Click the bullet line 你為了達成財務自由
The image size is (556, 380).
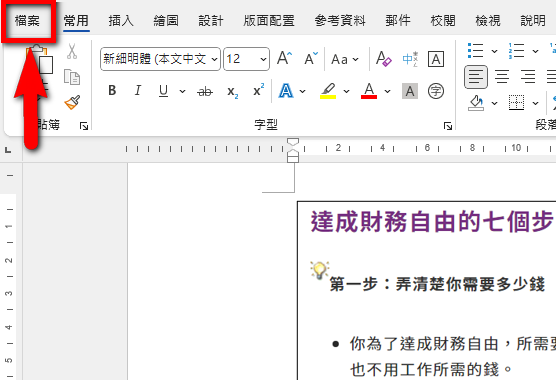click(x=453, y=344)
